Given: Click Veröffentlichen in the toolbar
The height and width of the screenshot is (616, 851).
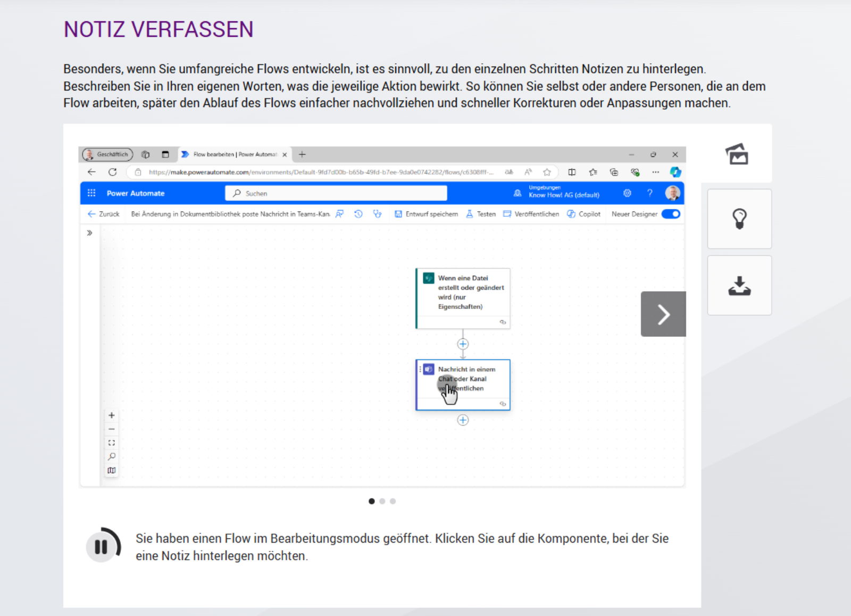Looking at the screenshot, I should [531, 214].
